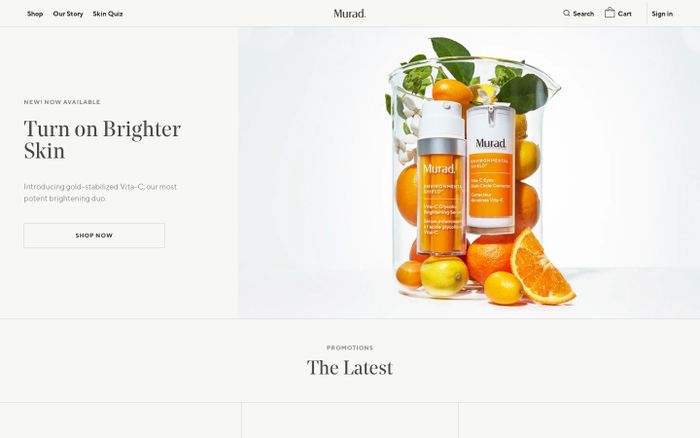Open the right promotion tile

click(x=579, y=420)
